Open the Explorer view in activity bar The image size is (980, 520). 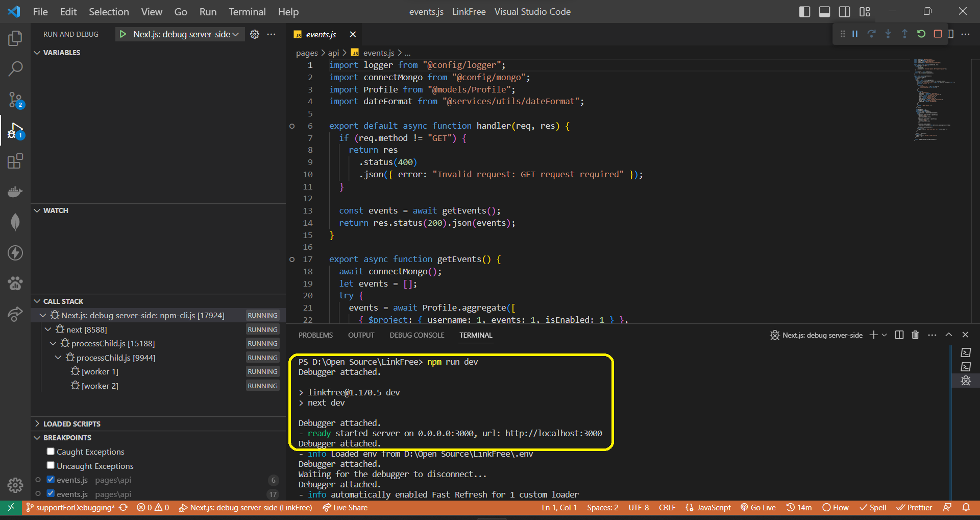pyautogui.click(x=15, y=38)
